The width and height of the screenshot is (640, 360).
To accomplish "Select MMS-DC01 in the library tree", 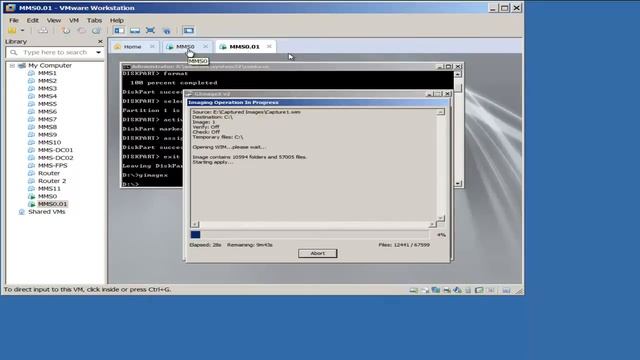I will 55,150.
